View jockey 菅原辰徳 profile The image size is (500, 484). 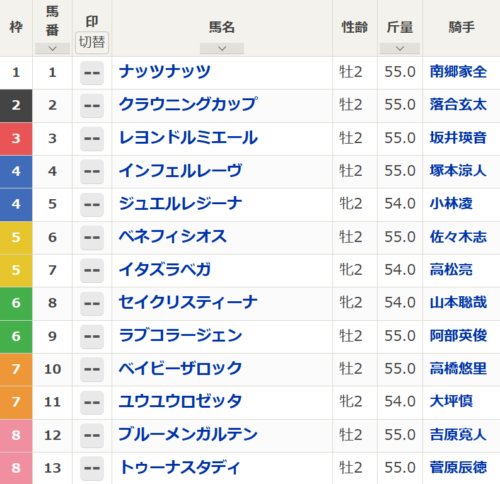(458, 467)
